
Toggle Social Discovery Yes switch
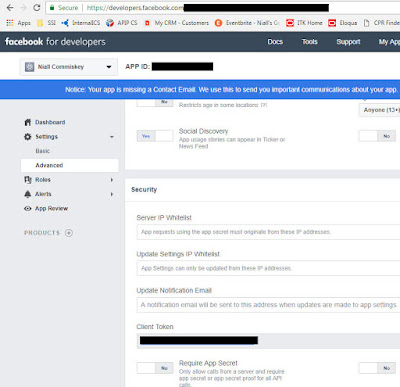pos(155,136)
